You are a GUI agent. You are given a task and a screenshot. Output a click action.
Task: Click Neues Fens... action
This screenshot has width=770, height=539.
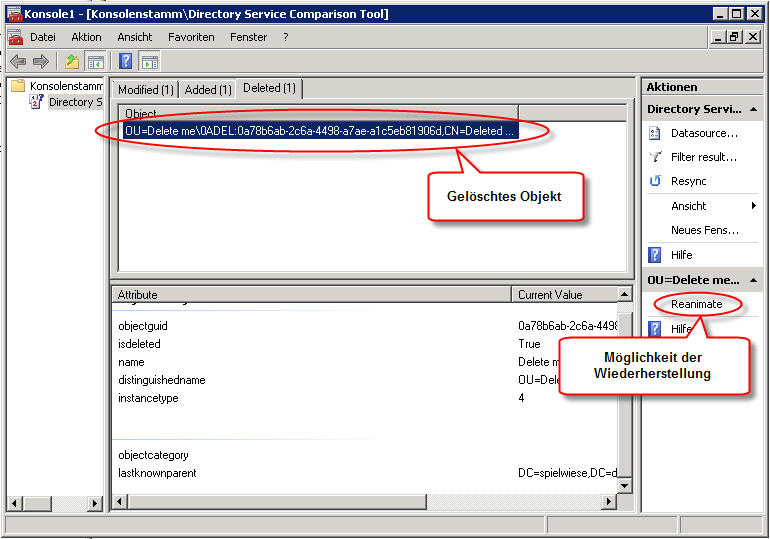click(x=705, y=230)
